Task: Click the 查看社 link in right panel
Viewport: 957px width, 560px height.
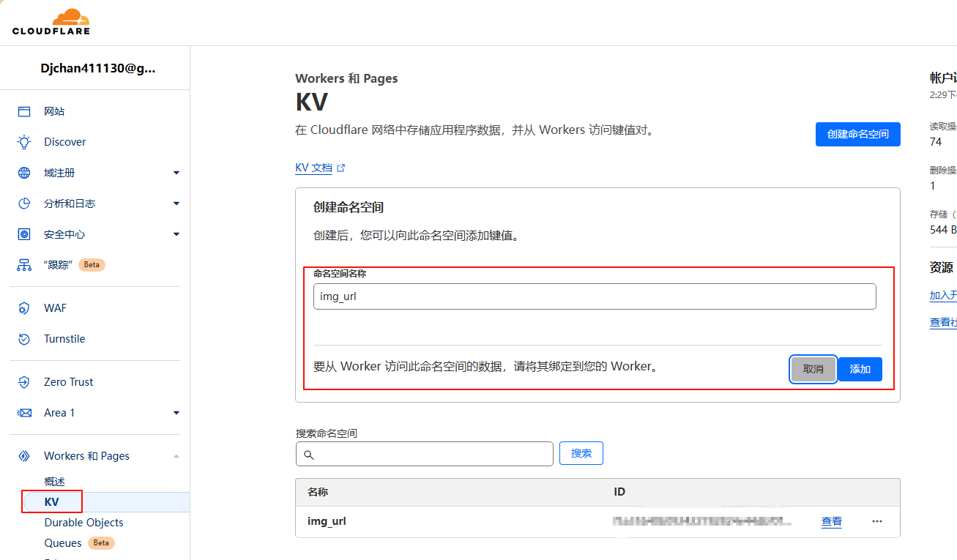Action: 943,322
